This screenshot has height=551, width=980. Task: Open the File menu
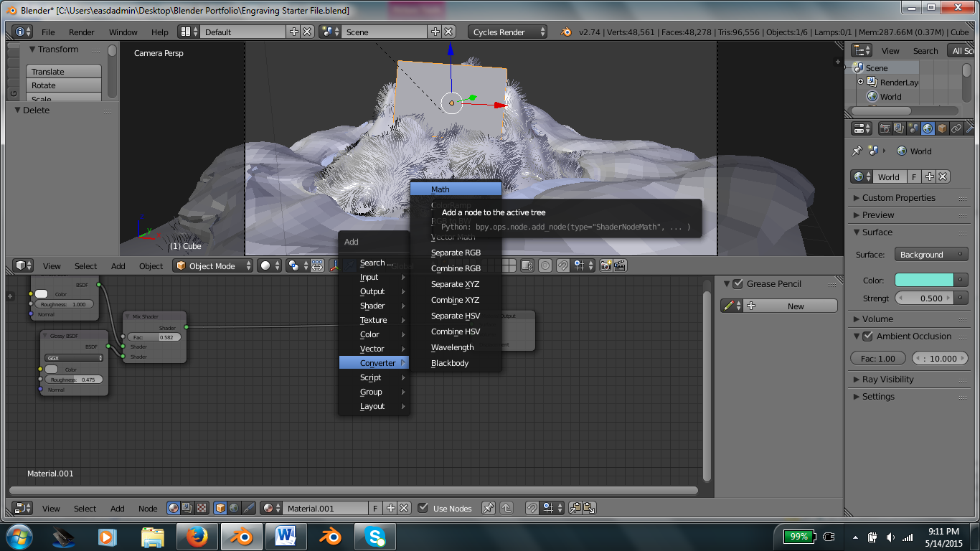click(x=48, y=32)
